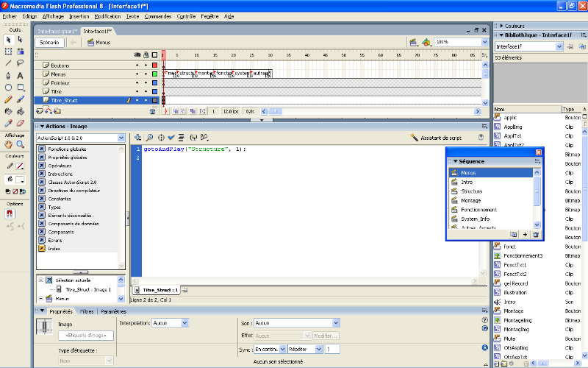Select the Text tool in the toolbox
588x368 pixels.
pyautogui.click(x=21, y=75)
